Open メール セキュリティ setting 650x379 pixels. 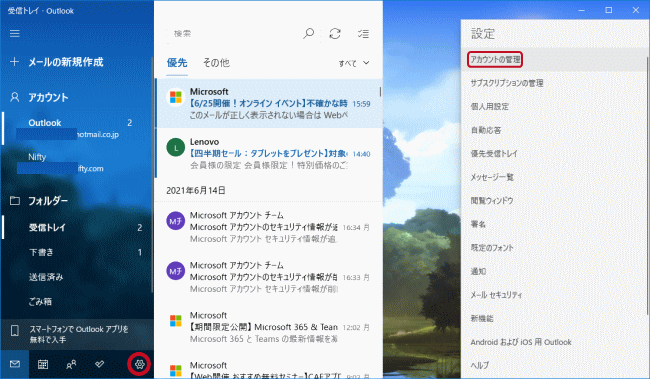(x=554, y=295)
